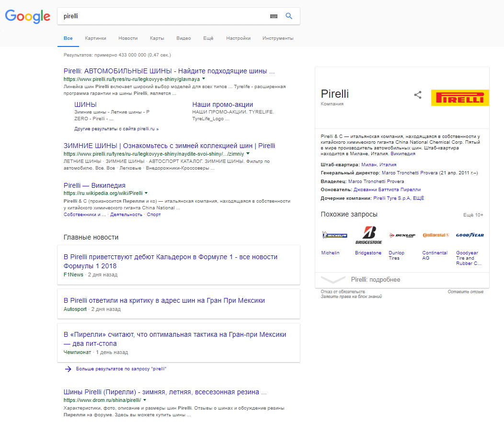Image resolution: width=504 pixels, height=423 pixels.
Task: Click 'Спорт' Wikipedia section link
Action: pyautogui.click(x=154, y=215)
